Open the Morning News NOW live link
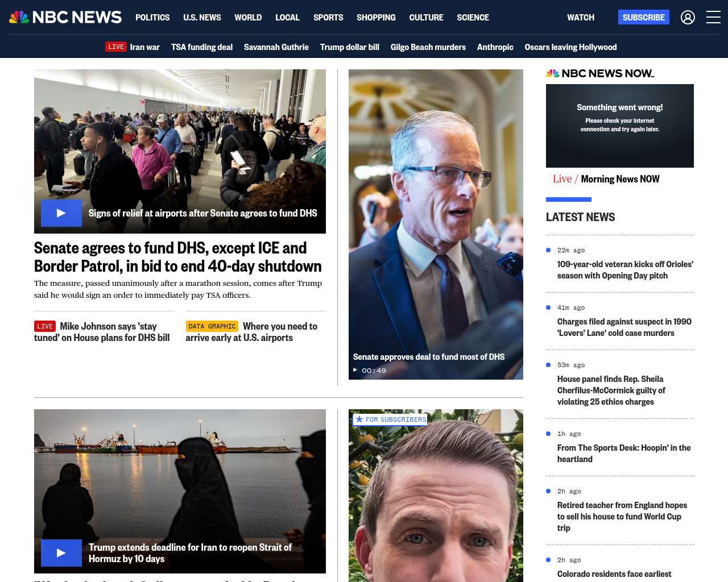 click(x=620, y=179)
